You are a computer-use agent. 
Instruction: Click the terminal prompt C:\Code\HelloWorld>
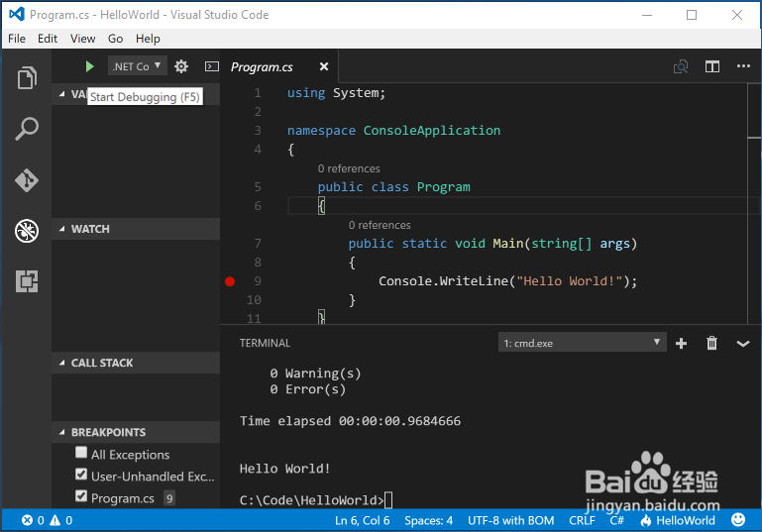[311, 500]
